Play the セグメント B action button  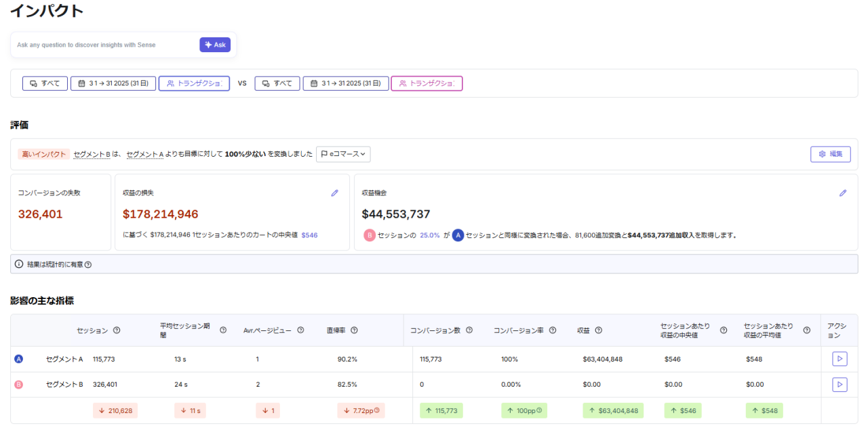tap(840, 385)
